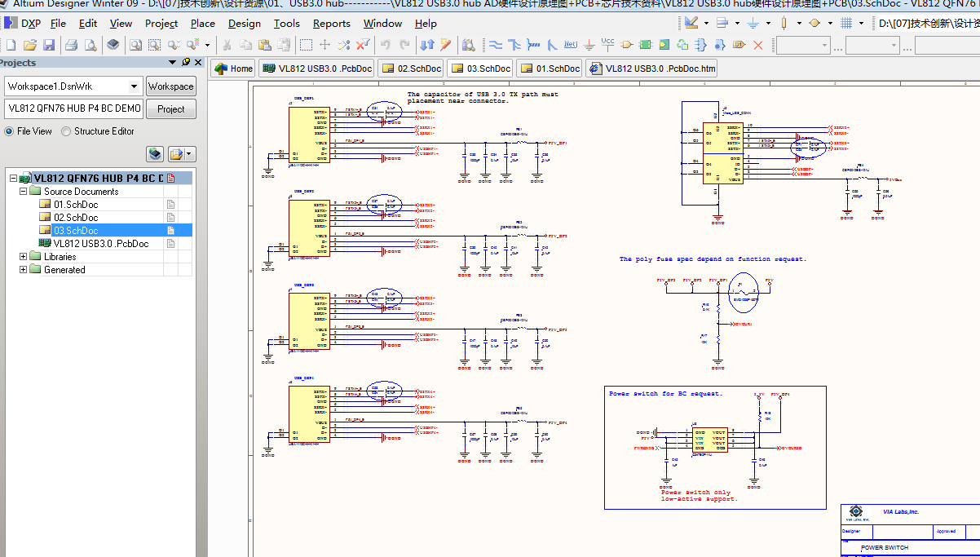Open the Tools menu
Viewport: 980px width, 557px height.
pyautogui.click(x=287, y=23)
